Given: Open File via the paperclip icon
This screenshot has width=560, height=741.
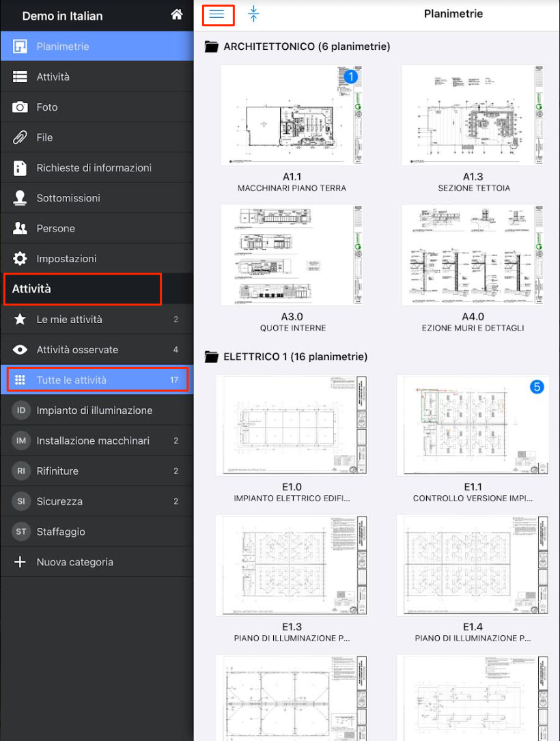Looking at the screenshot, I should coord(20,137).
